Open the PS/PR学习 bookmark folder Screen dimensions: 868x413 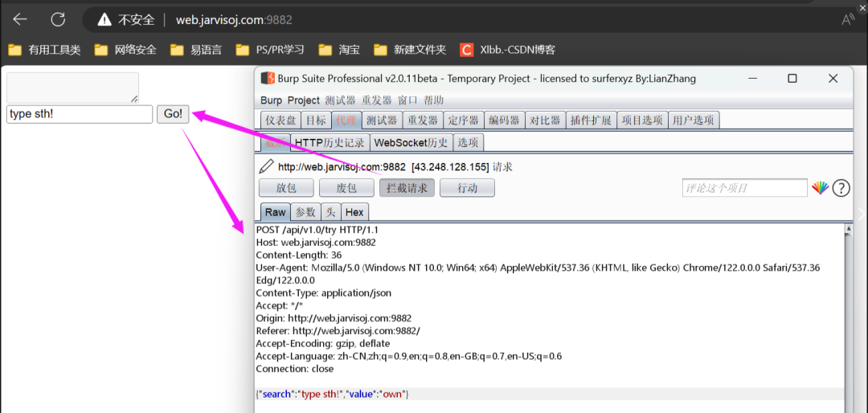click(270, 51)
